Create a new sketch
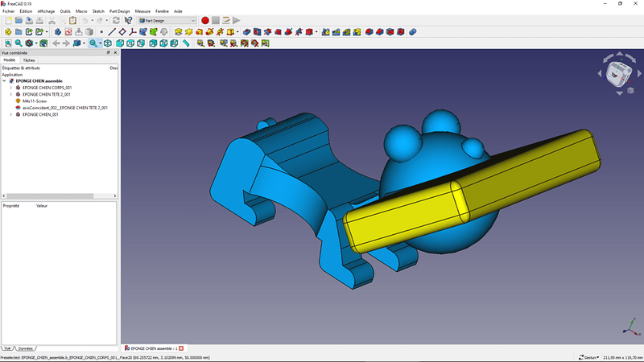The width and height of the screenshot is (644, 362). [68, 32]
